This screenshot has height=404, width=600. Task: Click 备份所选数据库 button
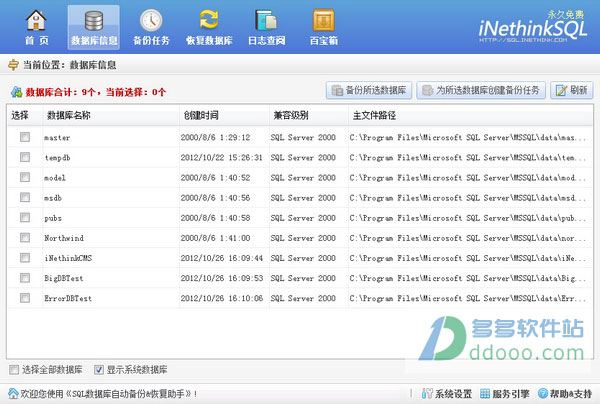[x=369, y=90]
